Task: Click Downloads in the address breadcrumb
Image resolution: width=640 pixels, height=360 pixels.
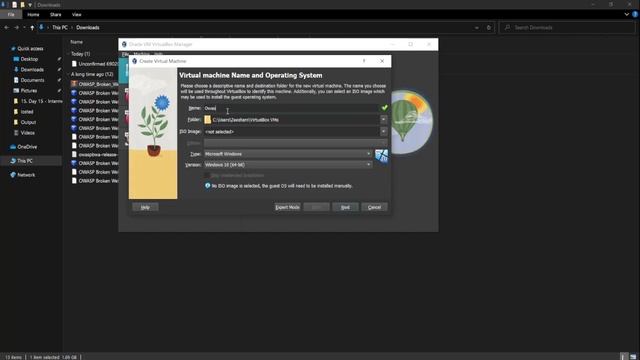Action: point(88,28)
